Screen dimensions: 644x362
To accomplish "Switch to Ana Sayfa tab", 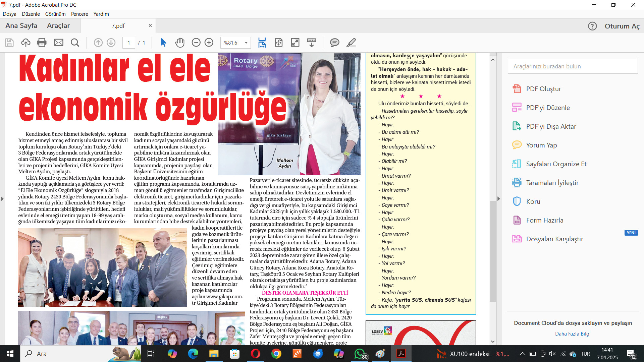I will point(21,25).
